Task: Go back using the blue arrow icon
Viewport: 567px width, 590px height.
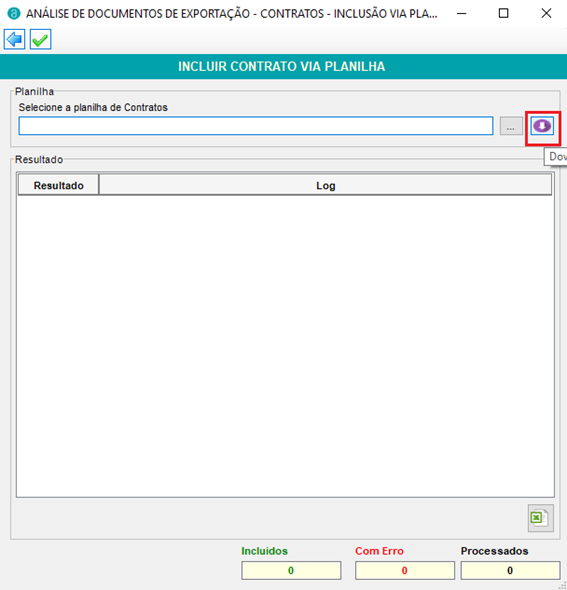Action: tap(15, 39)
